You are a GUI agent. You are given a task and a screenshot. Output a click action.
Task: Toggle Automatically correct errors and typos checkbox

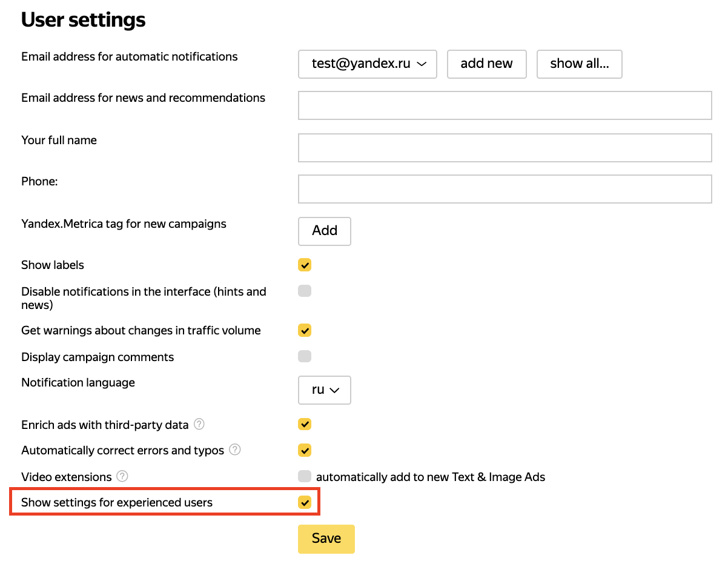[x=305, y=450]
